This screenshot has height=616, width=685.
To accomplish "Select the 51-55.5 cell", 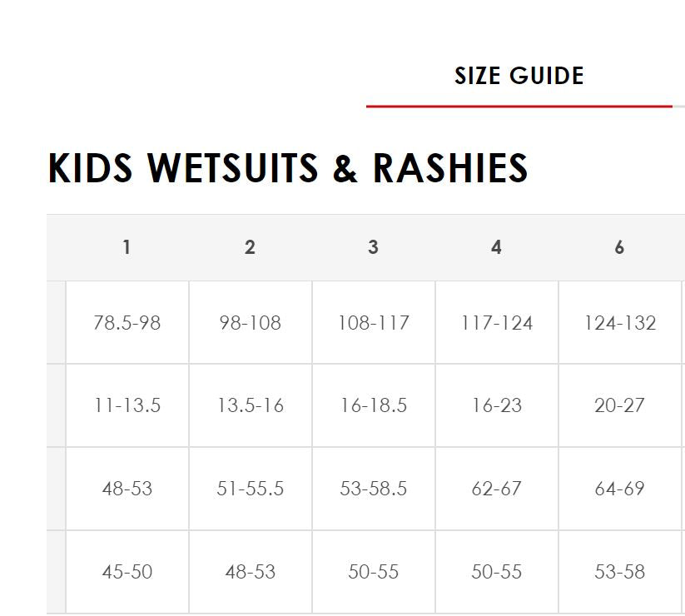I will click(x=251, y=489).
